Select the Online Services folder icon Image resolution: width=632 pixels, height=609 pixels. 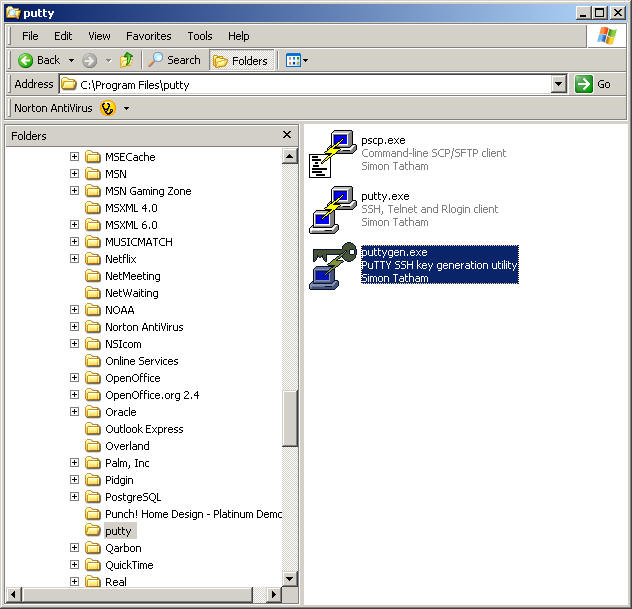point(93,361)
